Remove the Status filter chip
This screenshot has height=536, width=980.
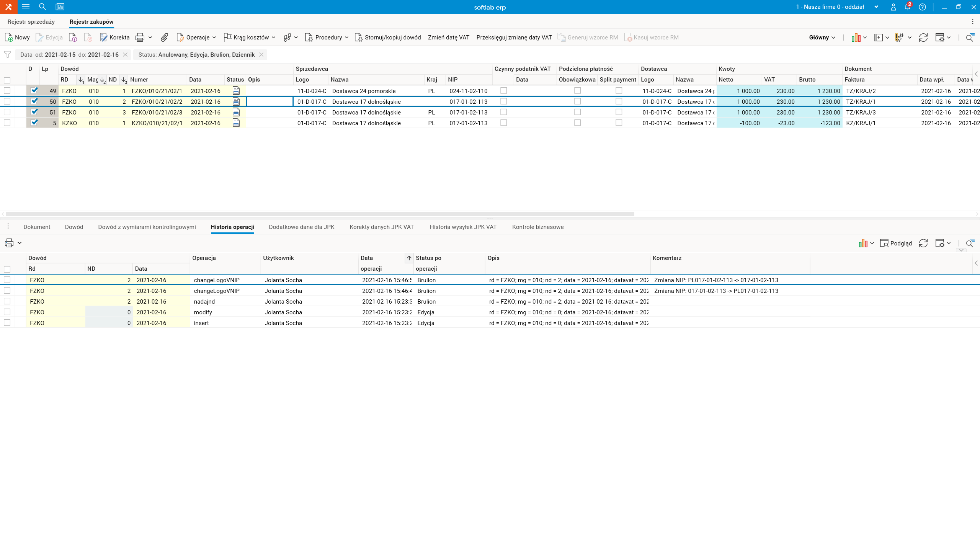pyautogui.click(x=261, y=55)
